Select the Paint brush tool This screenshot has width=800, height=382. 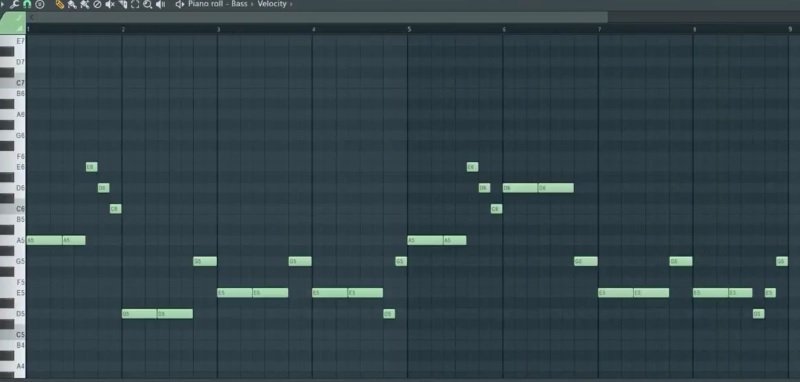pos(72,5)
